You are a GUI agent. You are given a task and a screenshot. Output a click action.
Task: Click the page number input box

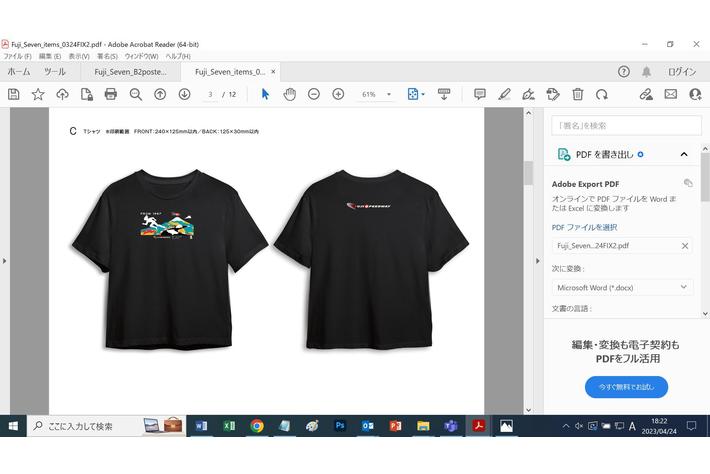click(x=211, y=94)
